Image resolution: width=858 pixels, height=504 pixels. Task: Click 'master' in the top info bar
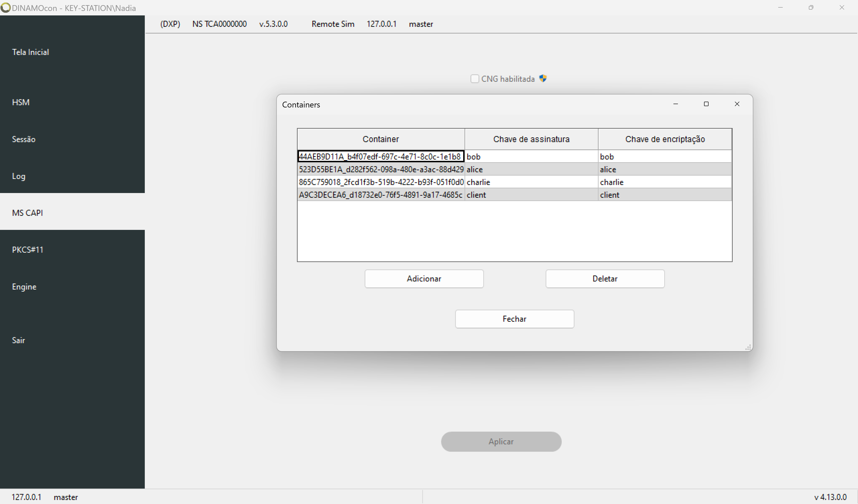(x=421, y=24)
